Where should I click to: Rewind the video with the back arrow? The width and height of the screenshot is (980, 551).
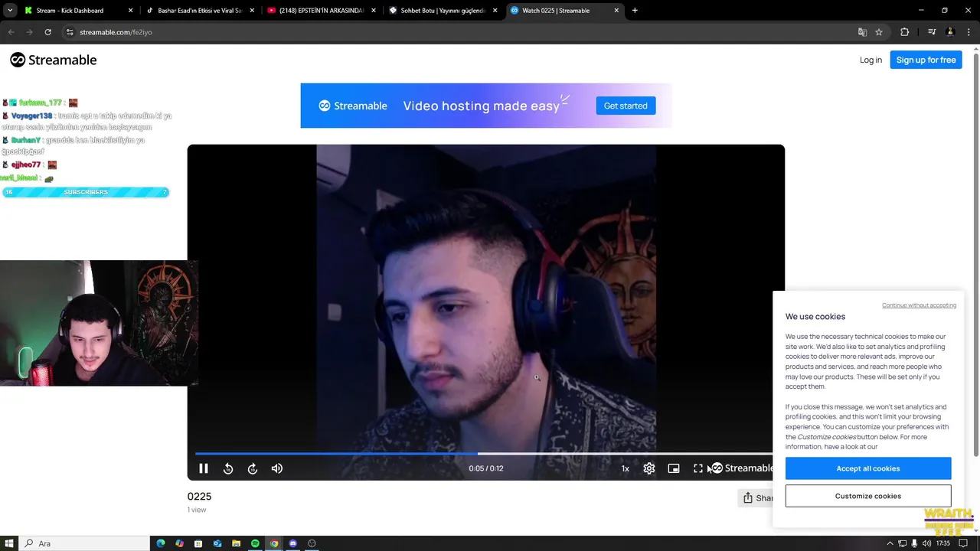[x=228, y=468]
